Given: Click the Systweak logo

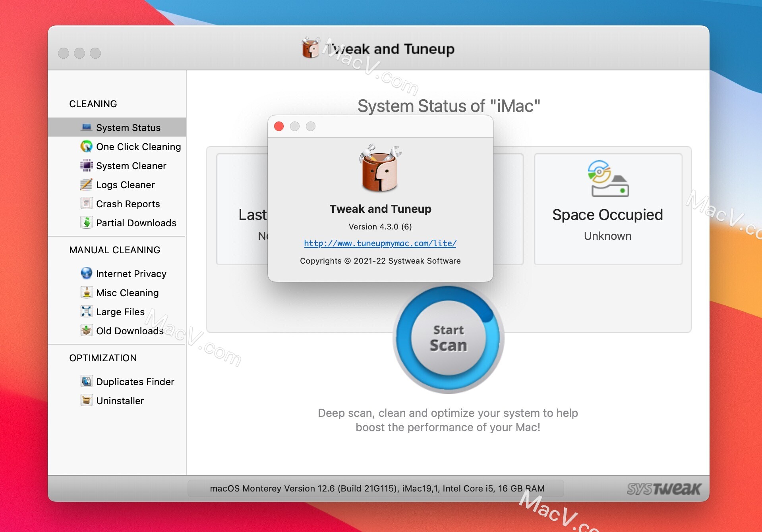Looking at the screenshot, I should (664, 489).
